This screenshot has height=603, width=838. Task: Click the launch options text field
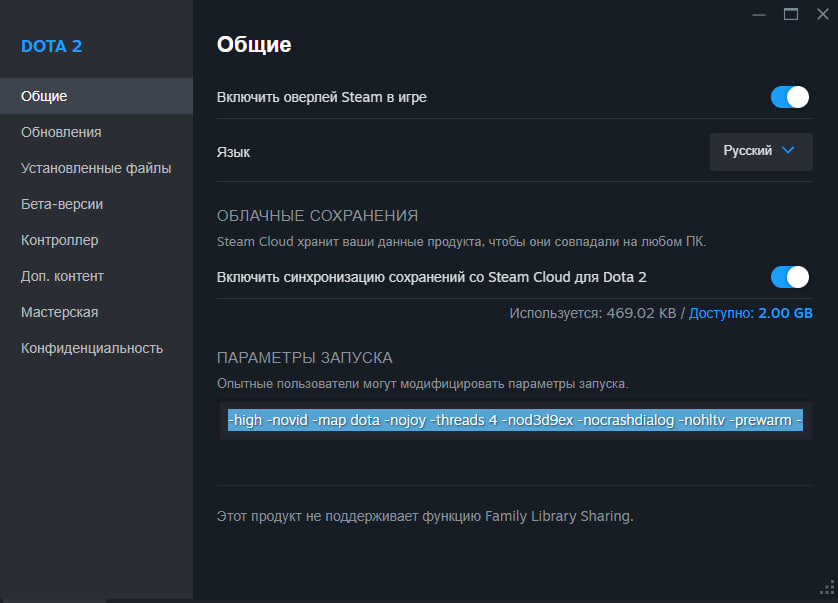tap(515, 421)
